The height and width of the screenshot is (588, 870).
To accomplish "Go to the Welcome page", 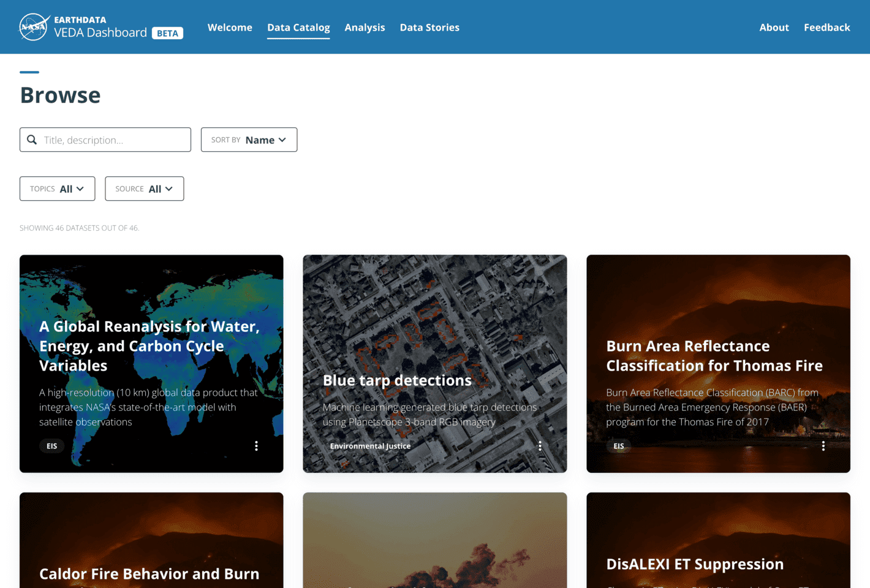I will click(x=230, y=28).
